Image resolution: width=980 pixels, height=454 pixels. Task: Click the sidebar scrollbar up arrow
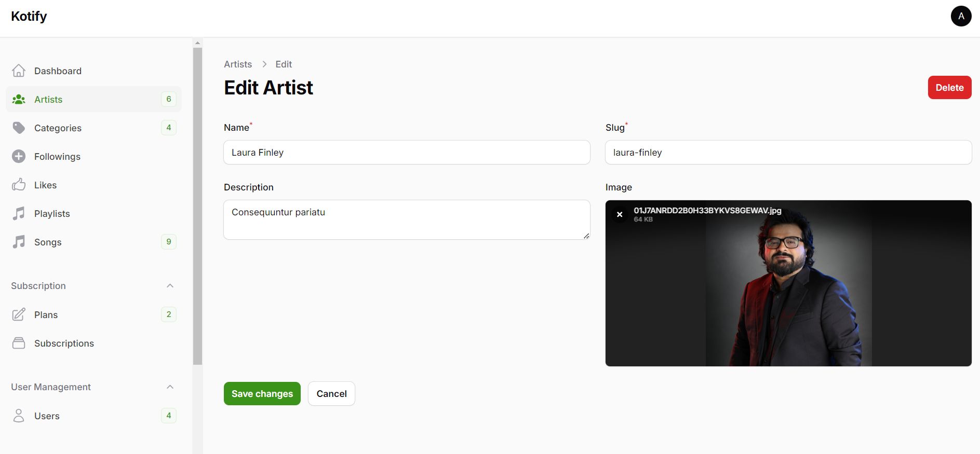click(197, 43)
